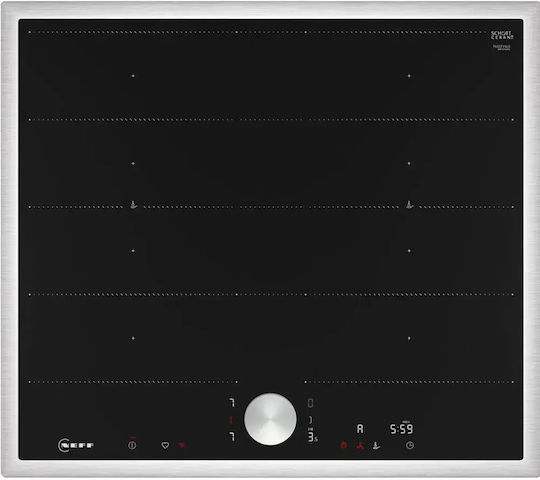The image size is (540, 480).
Task: Tap the red bracket segment left of knob
Action: coord(231,420)
